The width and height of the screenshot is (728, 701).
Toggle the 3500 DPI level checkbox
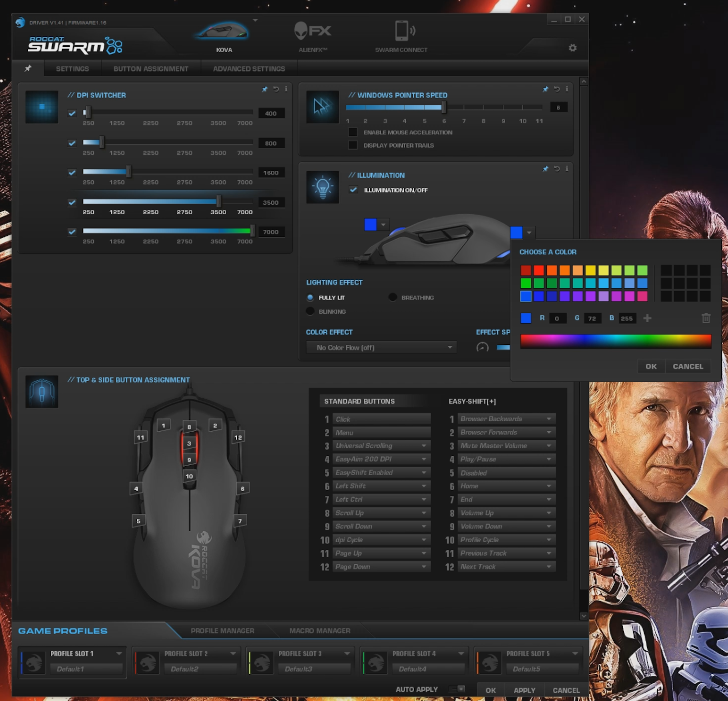72,202
